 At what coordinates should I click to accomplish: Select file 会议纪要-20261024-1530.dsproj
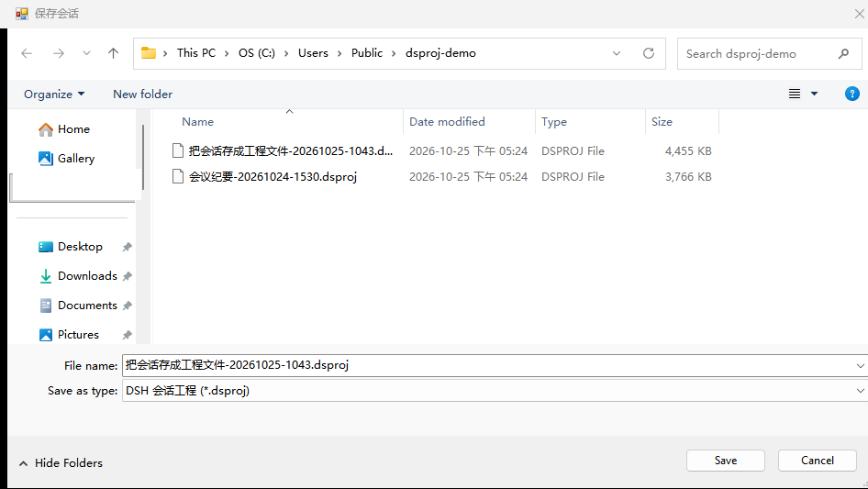point(273,177)
